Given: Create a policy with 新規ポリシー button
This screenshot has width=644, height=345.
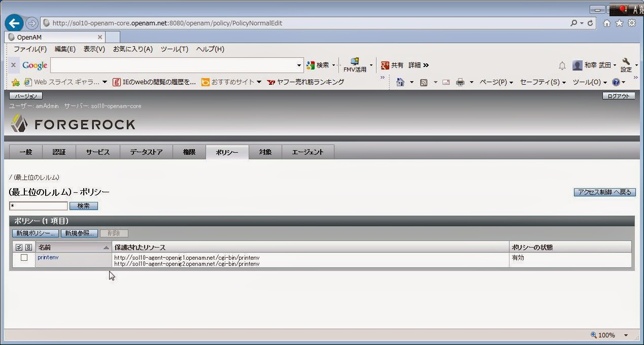Looking at the screenshot, I should [34, 233].
